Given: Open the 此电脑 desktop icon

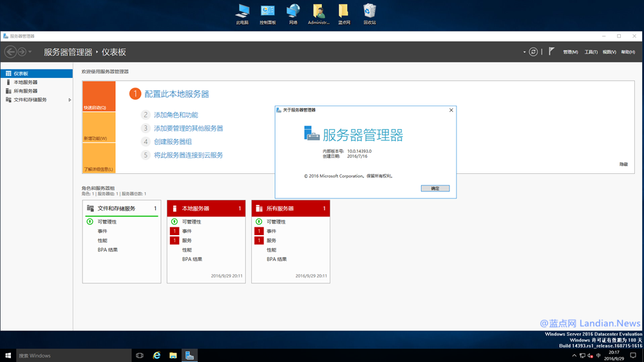Looking at the screenshot, I should pyautogui.click(x=242, y=14).
